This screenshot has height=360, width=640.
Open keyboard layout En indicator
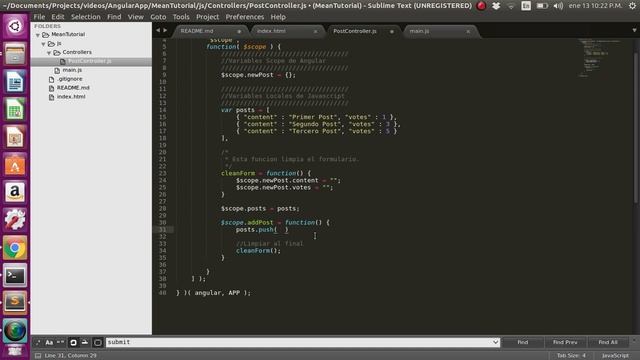526,6
